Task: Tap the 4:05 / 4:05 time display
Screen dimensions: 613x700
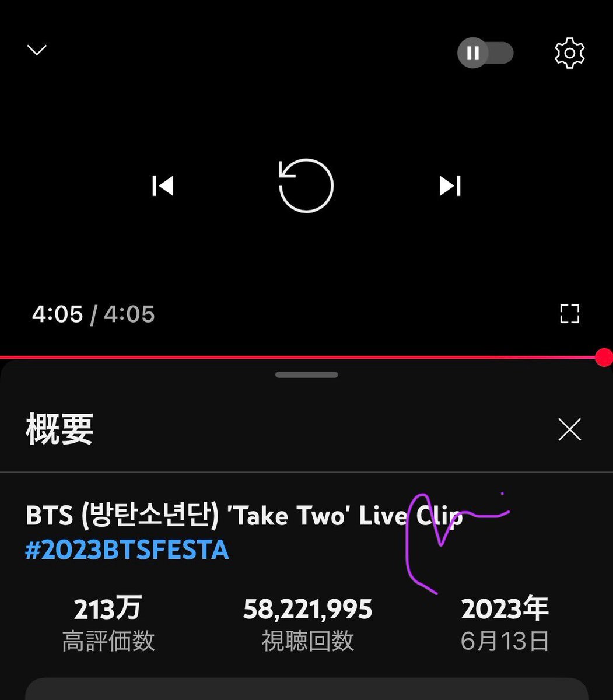Action: pyautogui.click(x=93, y=314)
